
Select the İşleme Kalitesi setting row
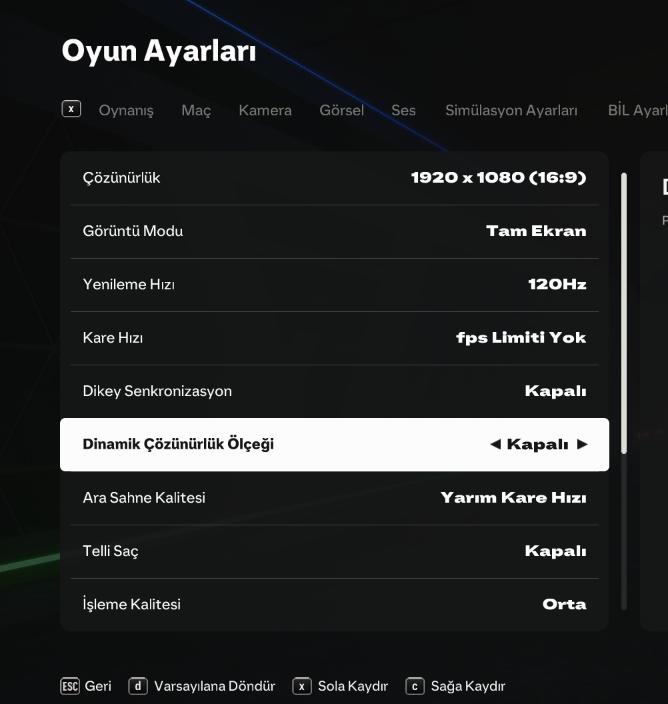[x=334, y=604]
